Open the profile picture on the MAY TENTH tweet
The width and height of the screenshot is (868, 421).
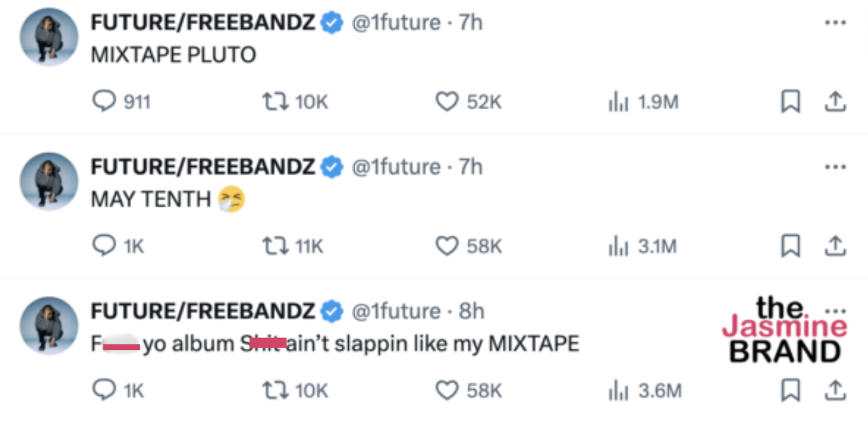pos(48,181)
